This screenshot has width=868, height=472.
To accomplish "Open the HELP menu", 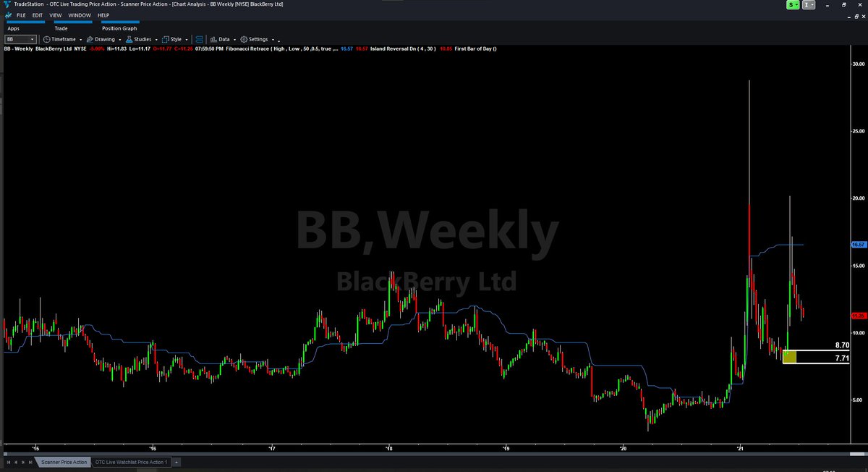I will point(103,14).
